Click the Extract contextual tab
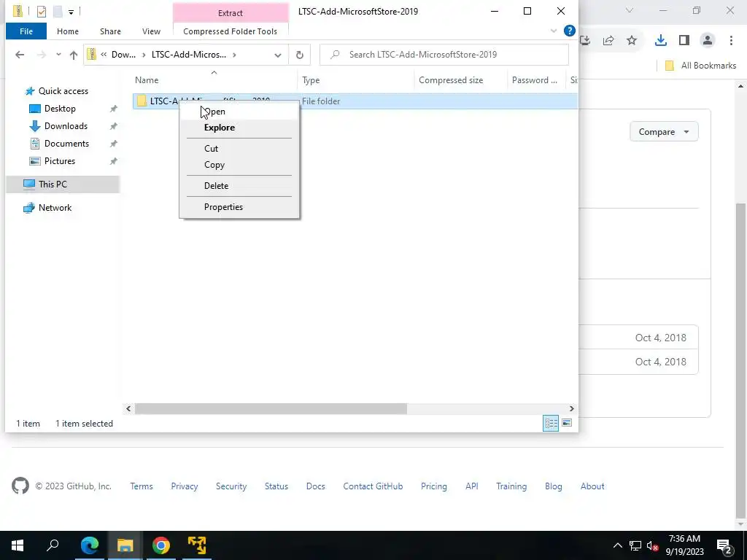 231,13
